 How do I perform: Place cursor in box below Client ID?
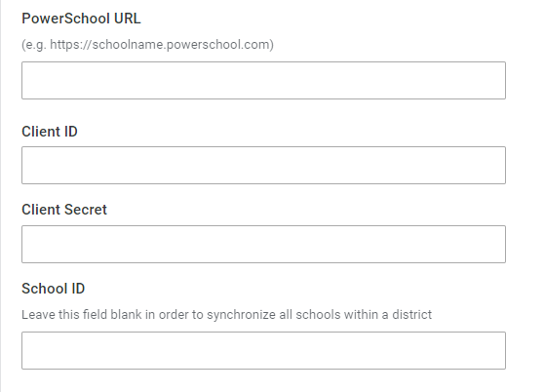263,165
